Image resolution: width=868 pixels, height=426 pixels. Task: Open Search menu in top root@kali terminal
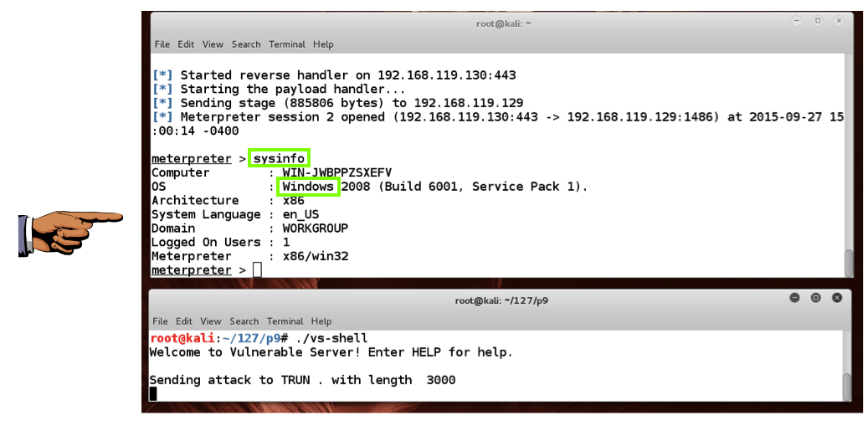pos(246,44)
